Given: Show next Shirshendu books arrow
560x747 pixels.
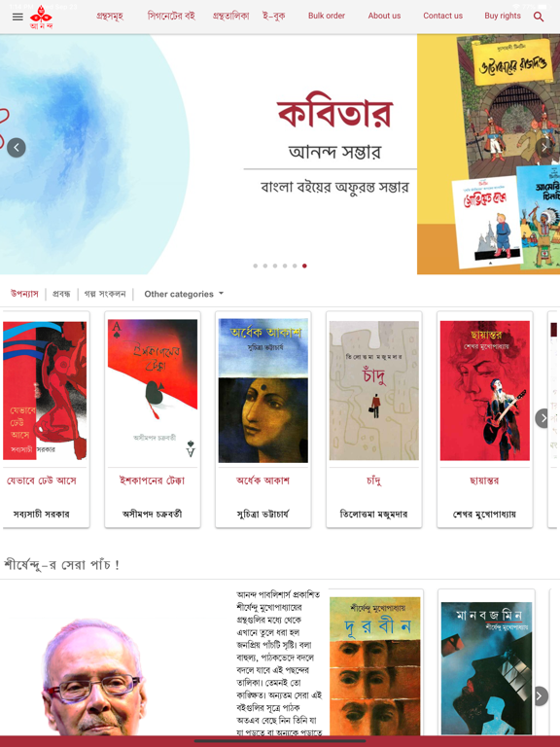Looking at the screenshot, I should (x=539, y=696).
